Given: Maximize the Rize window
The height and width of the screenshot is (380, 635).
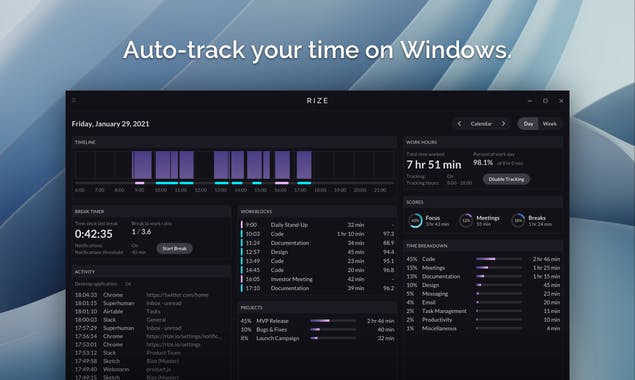Looking at the screenshot, I should (545, 100).
